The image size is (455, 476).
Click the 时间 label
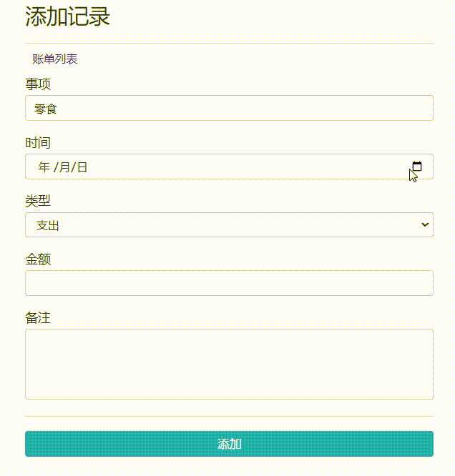pos(38,143)
